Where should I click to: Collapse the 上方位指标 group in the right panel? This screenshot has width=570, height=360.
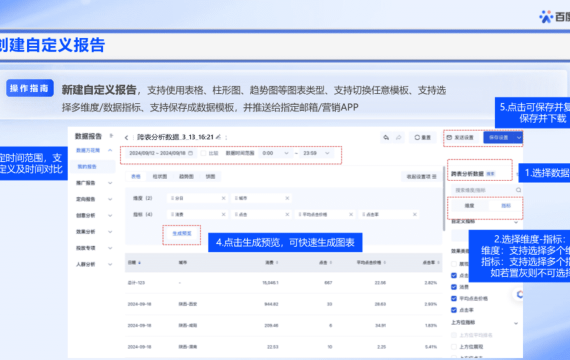(x=516, y=323)
